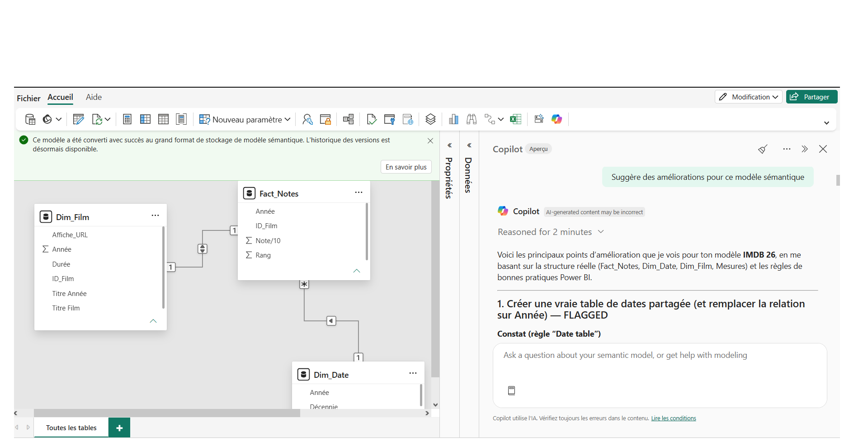Click the New measure calculator icon
This screenshot has width=868, height=446.
(x=127, y=119)
